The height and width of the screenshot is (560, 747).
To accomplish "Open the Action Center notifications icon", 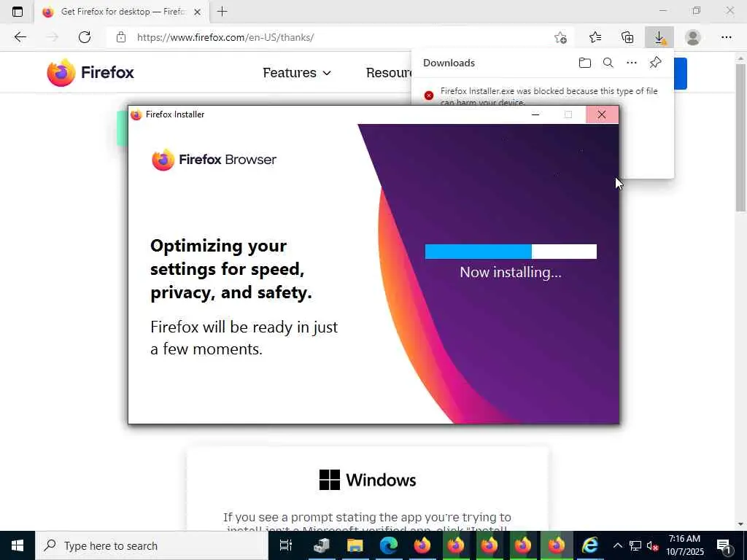I will 724,545.
